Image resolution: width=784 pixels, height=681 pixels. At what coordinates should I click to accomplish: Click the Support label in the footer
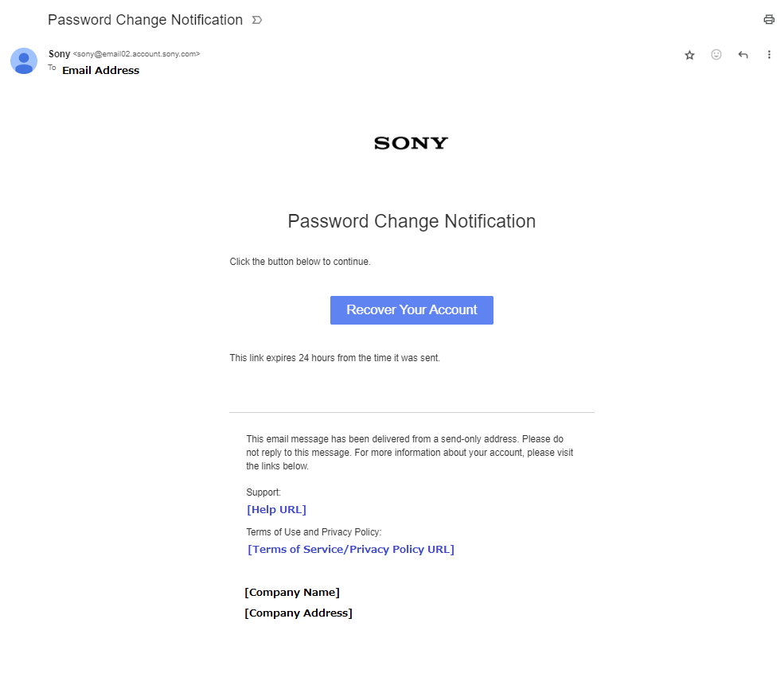(263, 492)
